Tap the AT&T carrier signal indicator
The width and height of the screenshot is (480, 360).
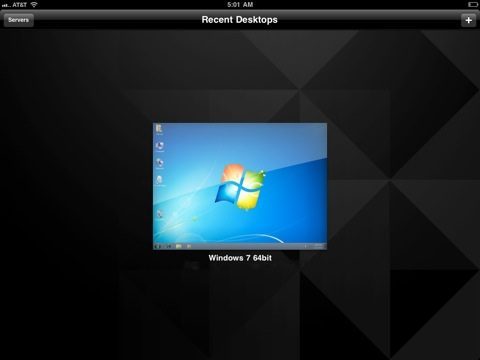coord(14,5)
